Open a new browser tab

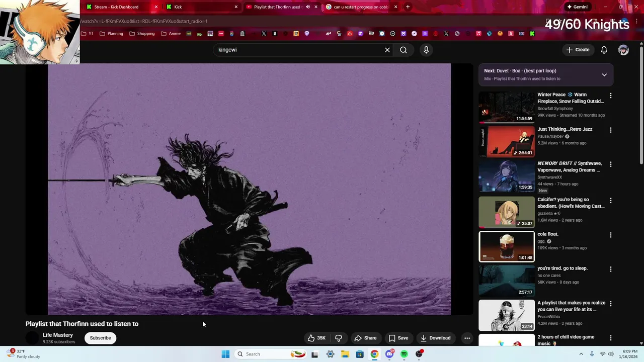408,7
